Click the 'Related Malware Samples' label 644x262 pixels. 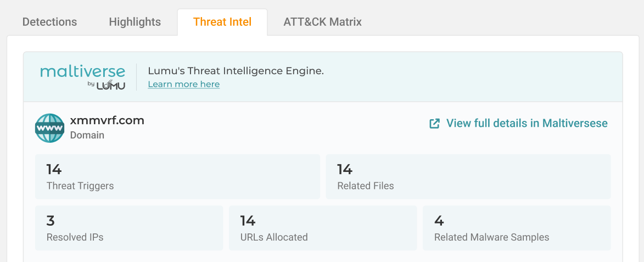[x=491, y=237]
